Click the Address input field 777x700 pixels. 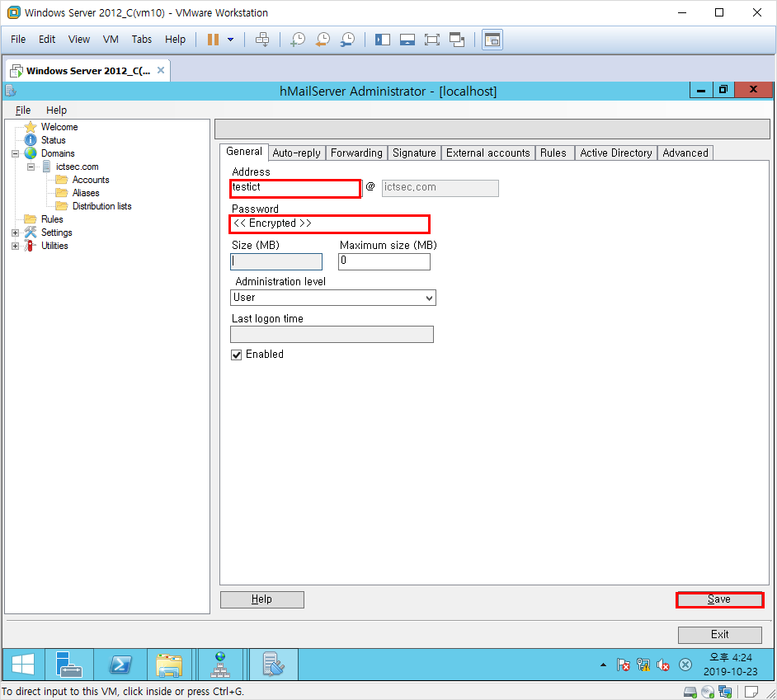296,188
